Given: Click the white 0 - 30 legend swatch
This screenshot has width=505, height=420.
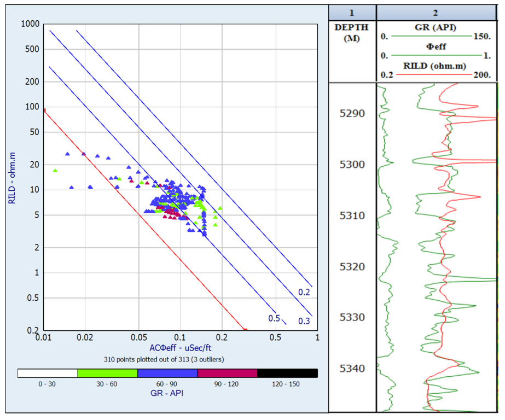Looking at the screenshot, I should pyautogui.click(x=48, y=373).
